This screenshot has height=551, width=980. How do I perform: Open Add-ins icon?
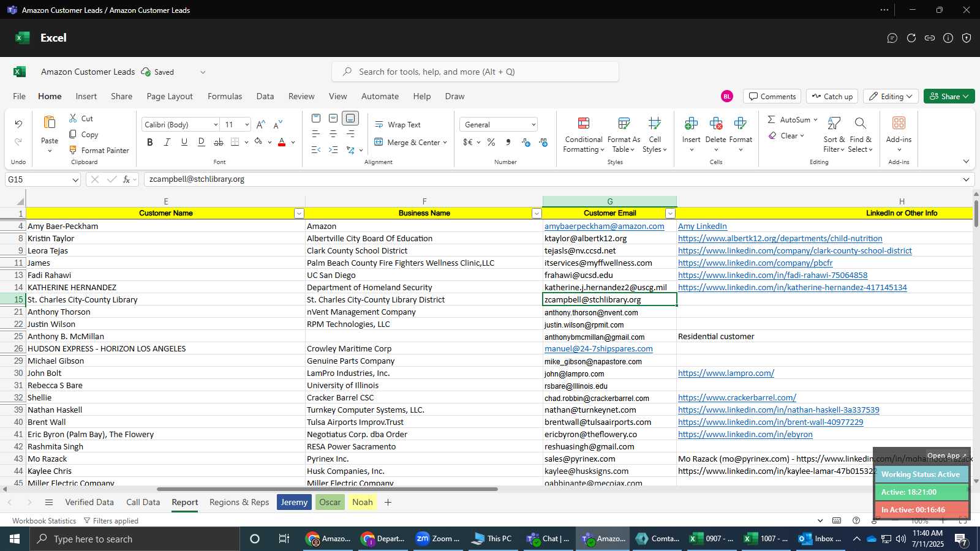coord(899,123)
